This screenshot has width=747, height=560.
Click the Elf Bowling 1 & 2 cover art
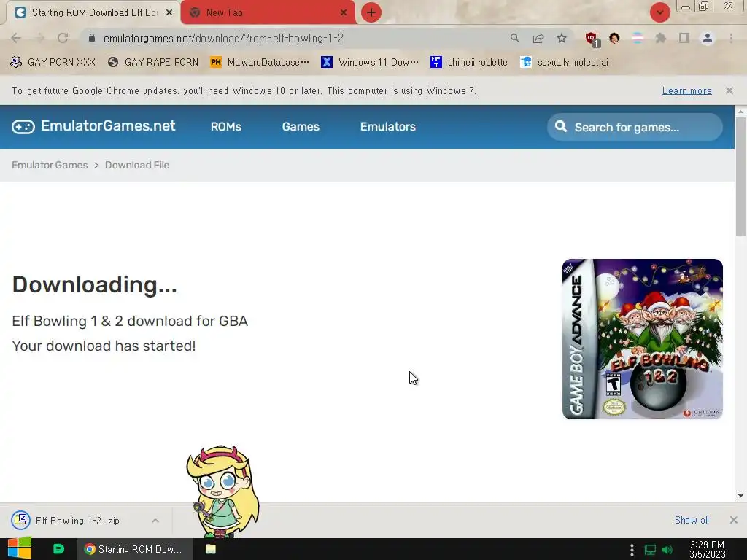point(642,339)
